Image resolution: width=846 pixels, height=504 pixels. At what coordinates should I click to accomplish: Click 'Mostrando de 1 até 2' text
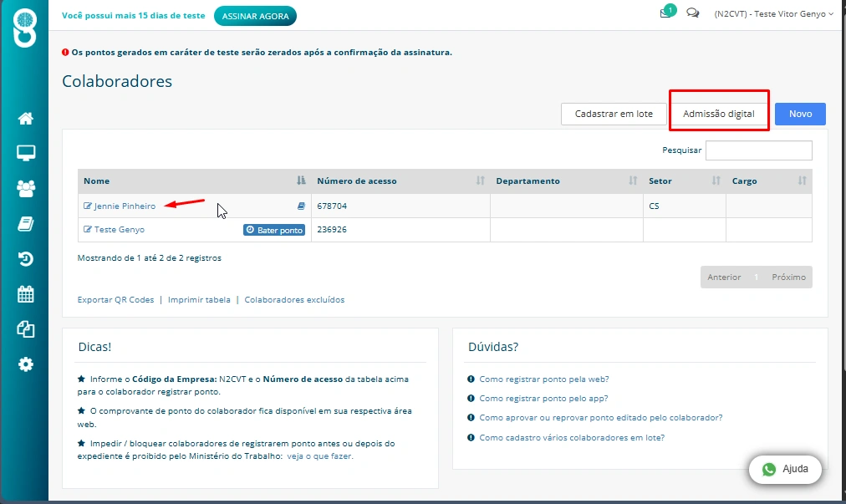(x=150, y=258)
